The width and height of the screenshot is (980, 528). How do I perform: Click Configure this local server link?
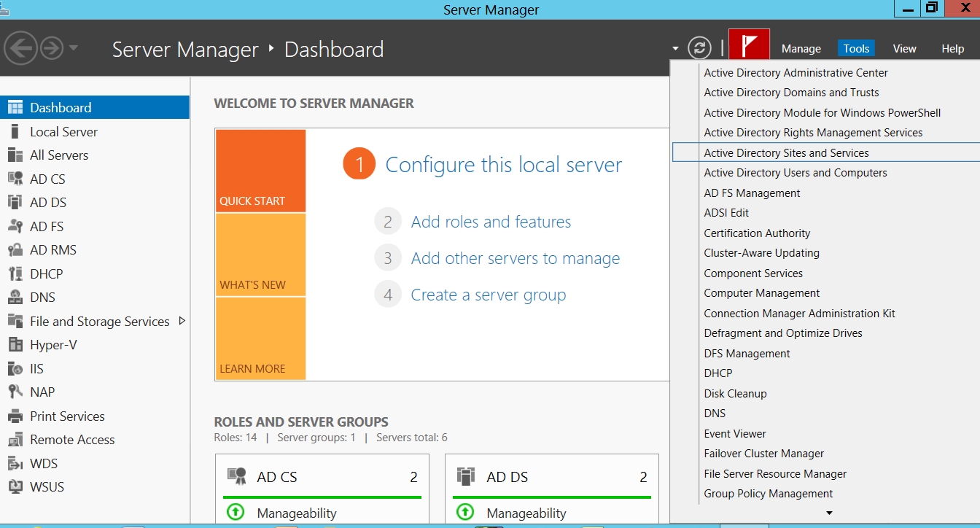503,165
